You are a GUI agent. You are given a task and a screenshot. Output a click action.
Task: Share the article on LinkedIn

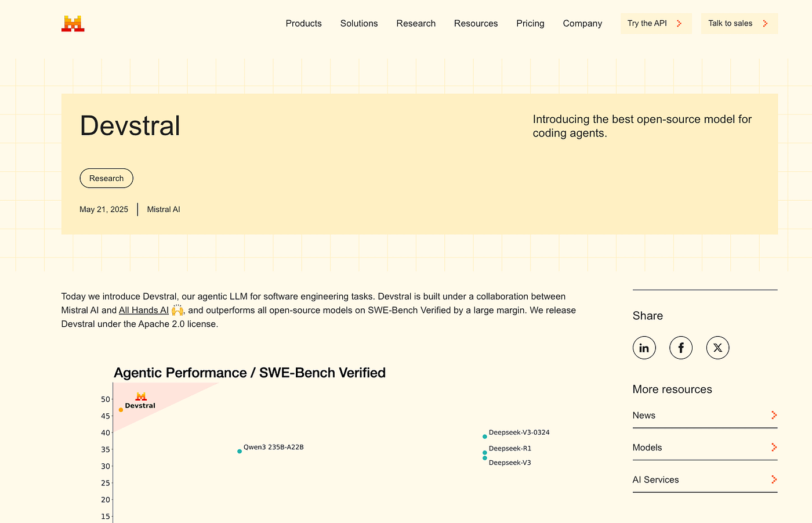click(644, 347)
